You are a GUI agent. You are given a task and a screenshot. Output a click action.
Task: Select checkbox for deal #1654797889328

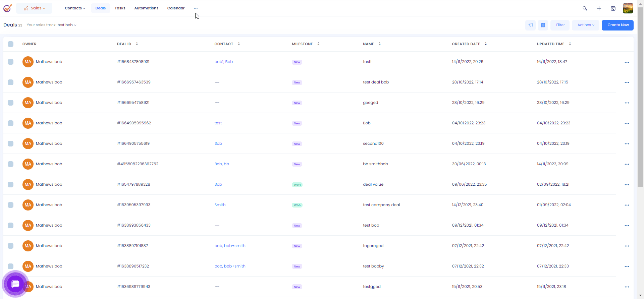point(11,184)
